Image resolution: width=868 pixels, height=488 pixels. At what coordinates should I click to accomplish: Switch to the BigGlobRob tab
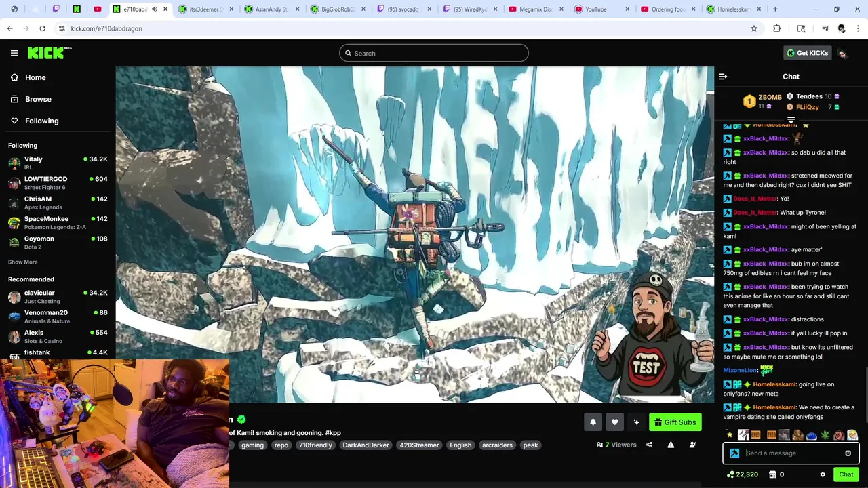[x=336, y=9]
